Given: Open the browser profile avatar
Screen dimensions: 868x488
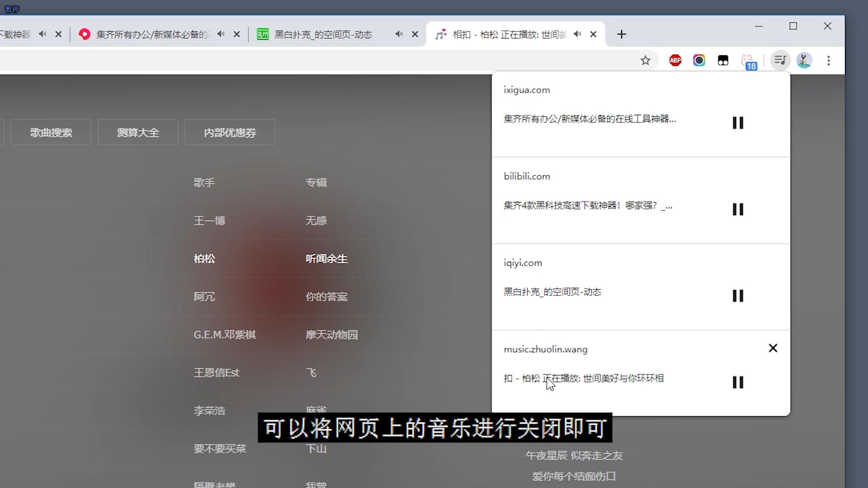Looking at the screenshot, I should tap(805, 60).
